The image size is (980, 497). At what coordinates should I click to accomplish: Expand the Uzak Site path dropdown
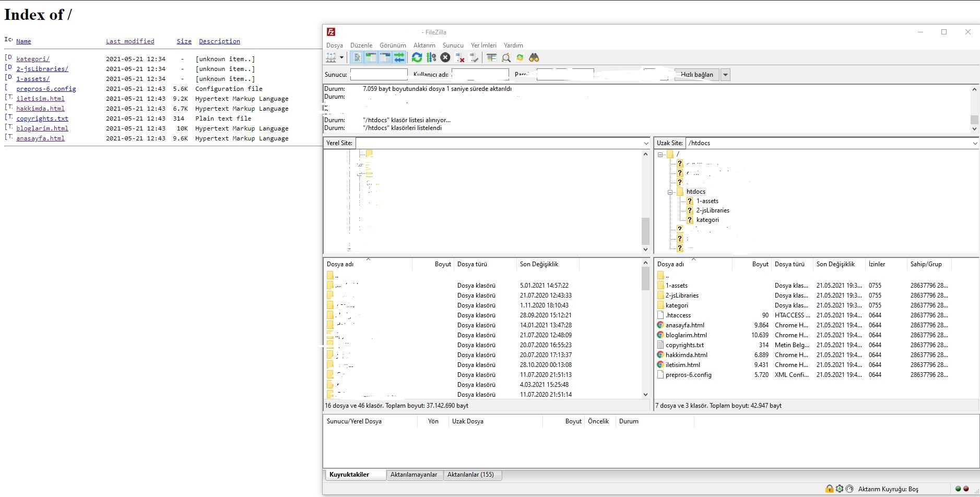[974, 143]
